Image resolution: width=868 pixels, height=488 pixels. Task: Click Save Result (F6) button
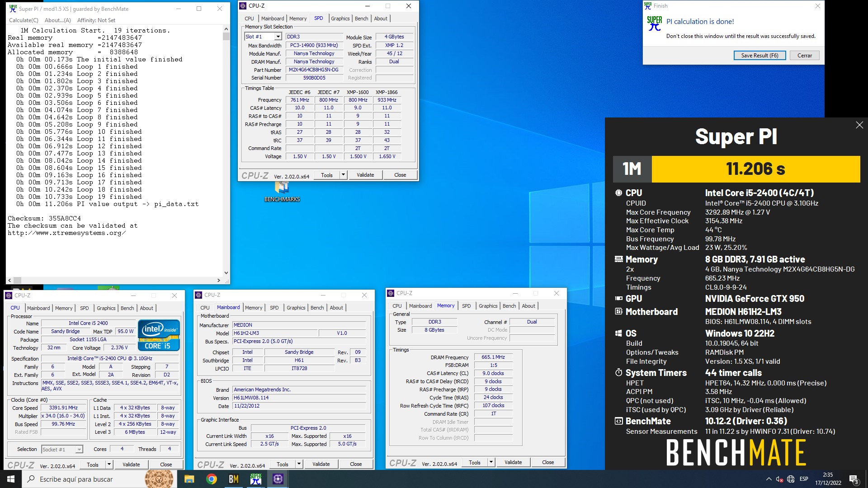coord(759,56)
